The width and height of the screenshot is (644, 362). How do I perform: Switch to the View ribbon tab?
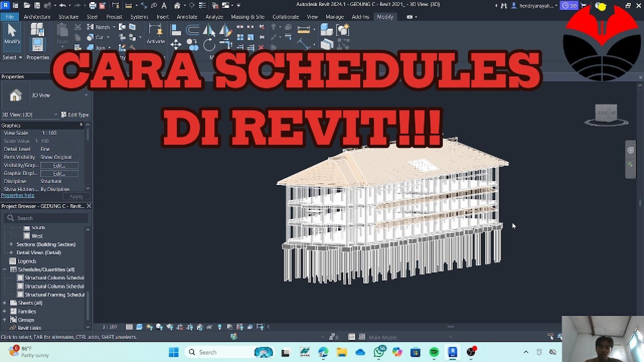[x=312, y=17]
